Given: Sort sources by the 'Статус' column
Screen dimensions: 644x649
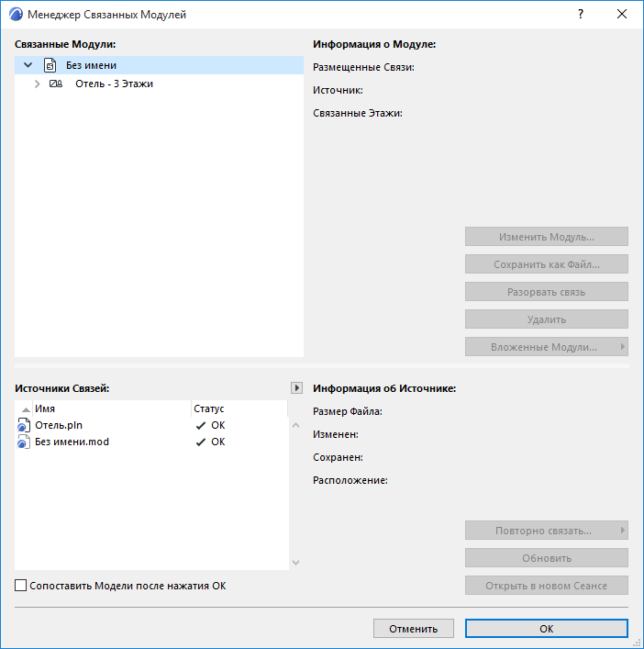Looking at the screenshot, I should 239,408.
